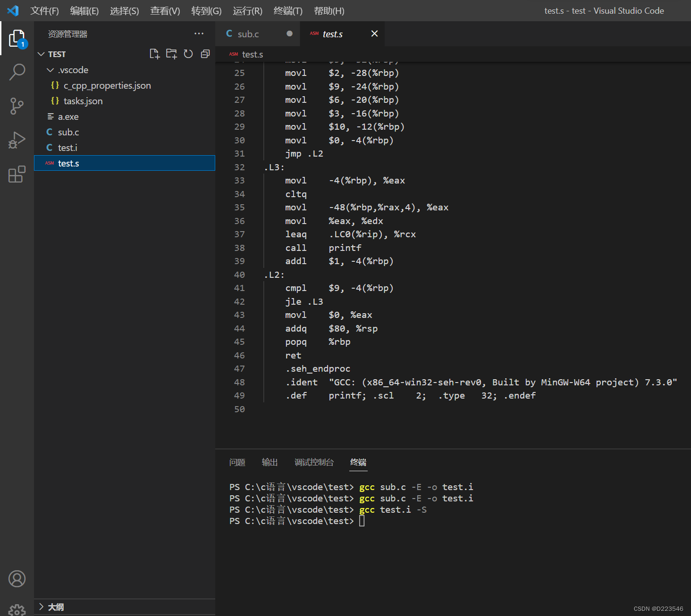691x616 pixels.
Task: Switch to the sub.c editor tab
Action: coord(257,33)
